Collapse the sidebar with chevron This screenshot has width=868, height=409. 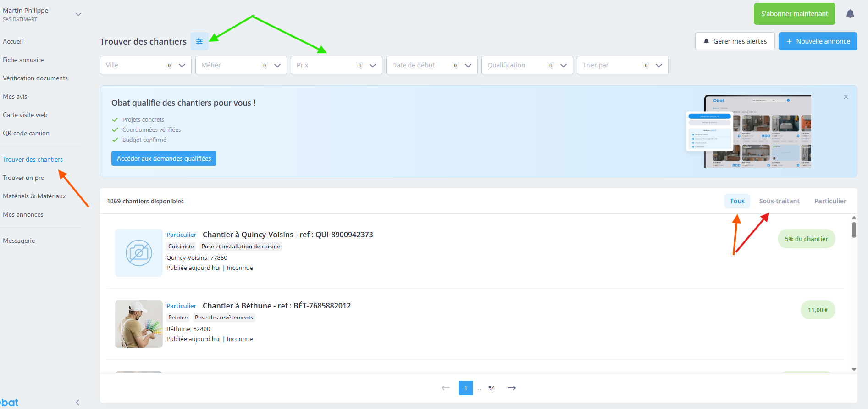(77, 403)
